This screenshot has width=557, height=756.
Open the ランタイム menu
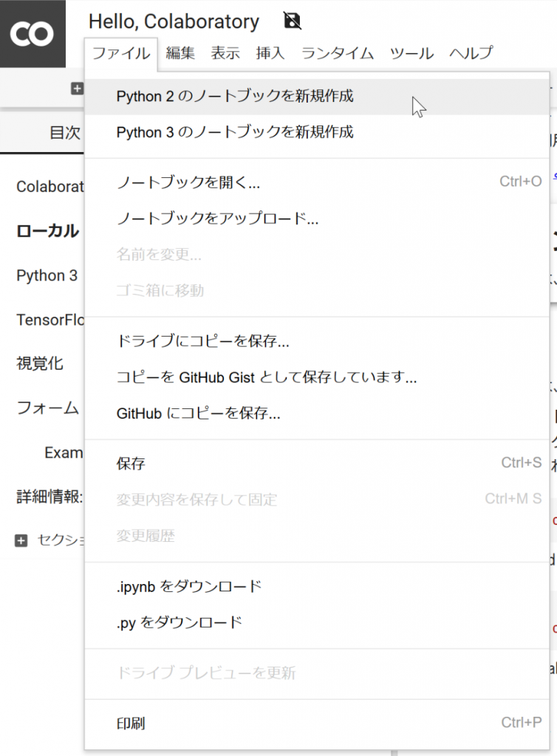[x=338, y=53]
